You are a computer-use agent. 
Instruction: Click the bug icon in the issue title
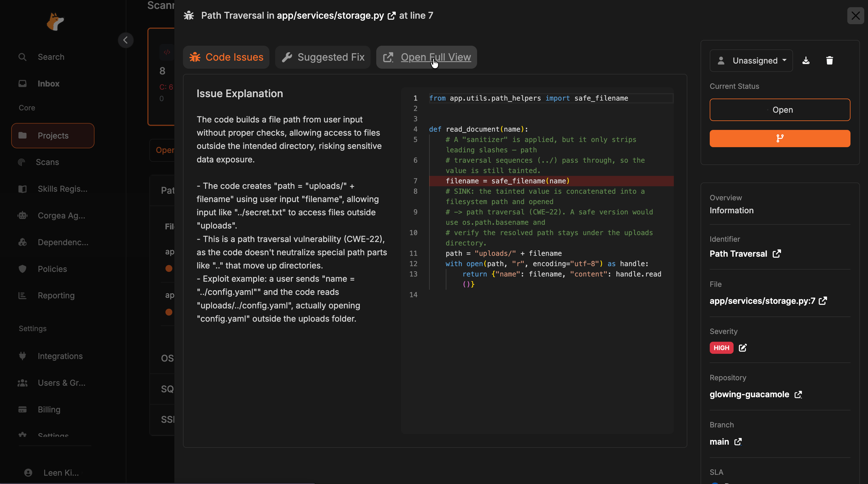189,16
